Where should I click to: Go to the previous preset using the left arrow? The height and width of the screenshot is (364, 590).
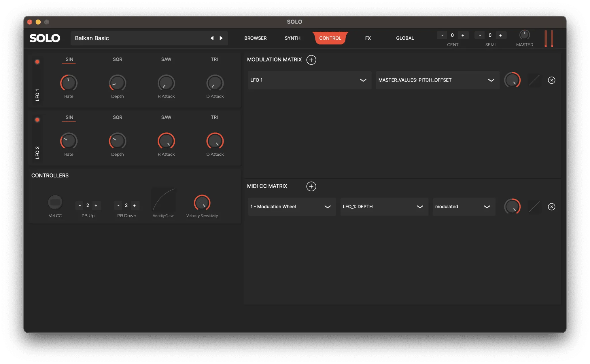click(212, 38)
